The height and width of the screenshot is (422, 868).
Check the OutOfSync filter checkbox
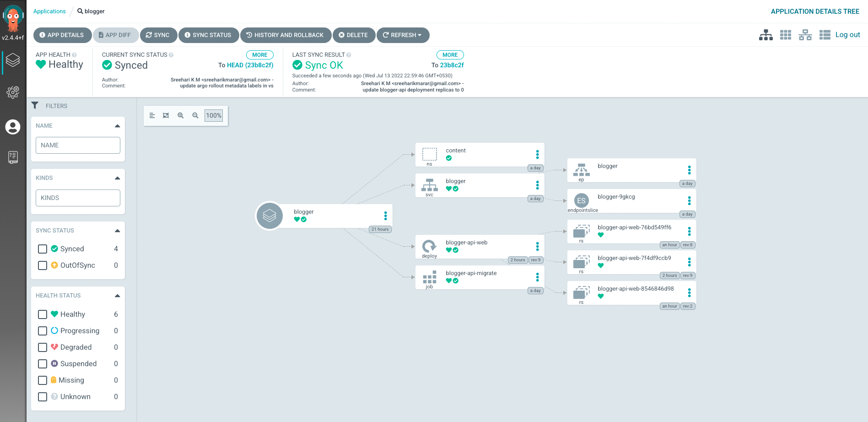coord(43,265)
